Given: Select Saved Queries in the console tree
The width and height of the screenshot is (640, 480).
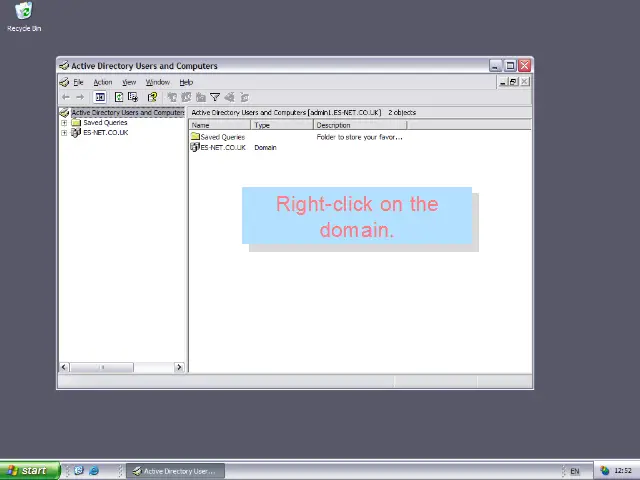Looking at the screenshot, I should [x=105, y=122].
